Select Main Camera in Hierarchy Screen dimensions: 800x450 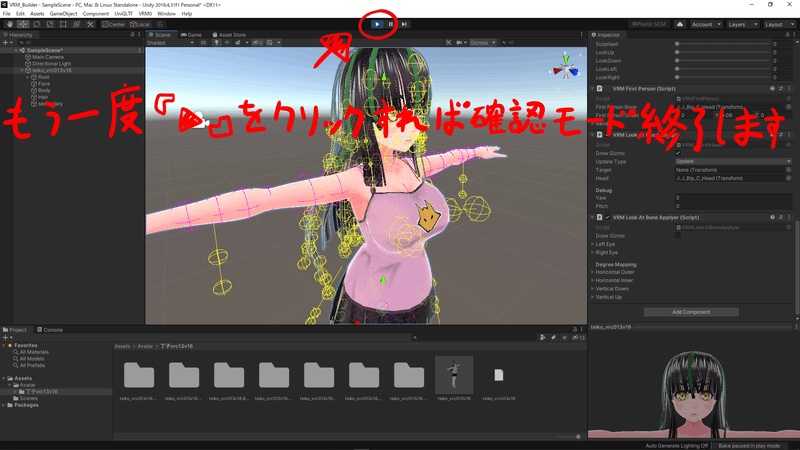point(48,57)
